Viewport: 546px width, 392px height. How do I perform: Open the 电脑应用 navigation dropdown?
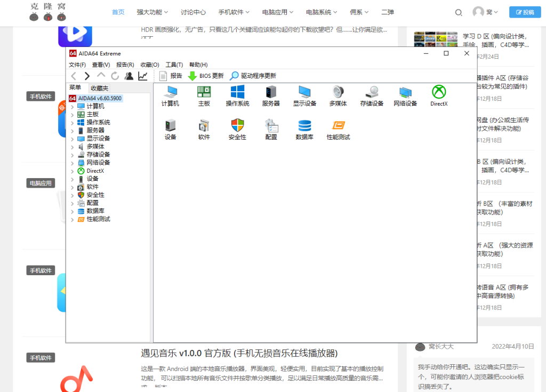point(277,12)
